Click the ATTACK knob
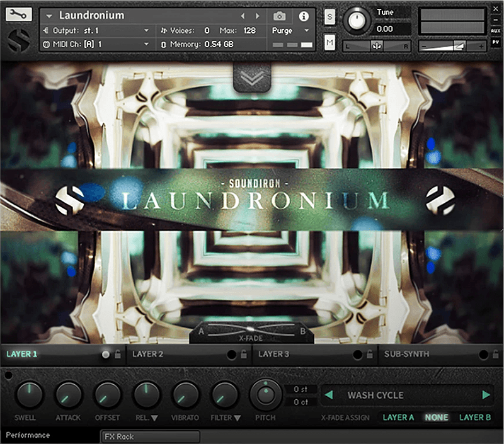 (69, 395)
